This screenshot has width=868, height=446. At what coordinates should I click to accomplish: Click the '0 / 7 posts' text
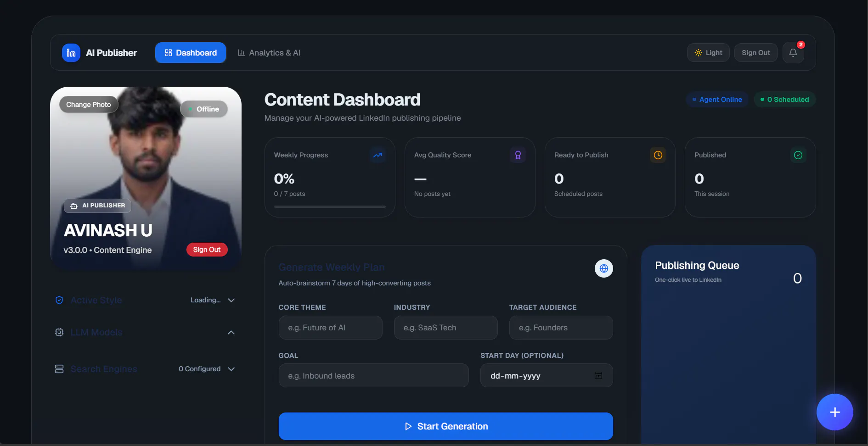pos(290,194)
